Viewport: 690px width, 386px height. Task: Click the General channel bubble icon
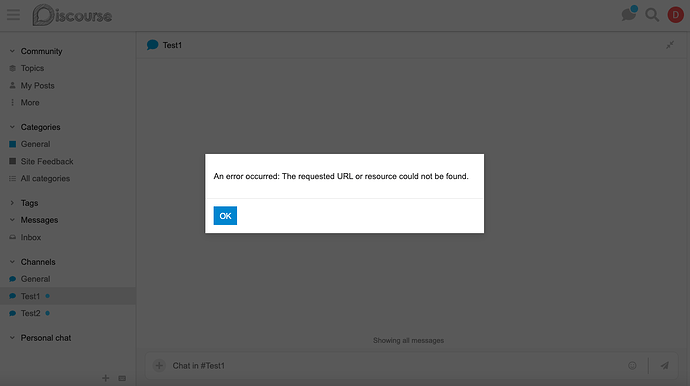click(12, 279)
